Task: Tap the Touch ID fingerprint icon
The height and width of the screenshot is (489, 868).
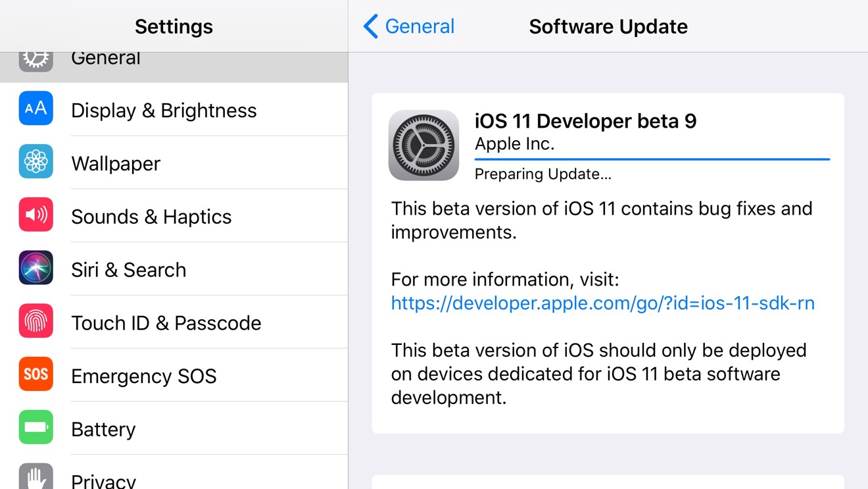Action: point(36,321)
